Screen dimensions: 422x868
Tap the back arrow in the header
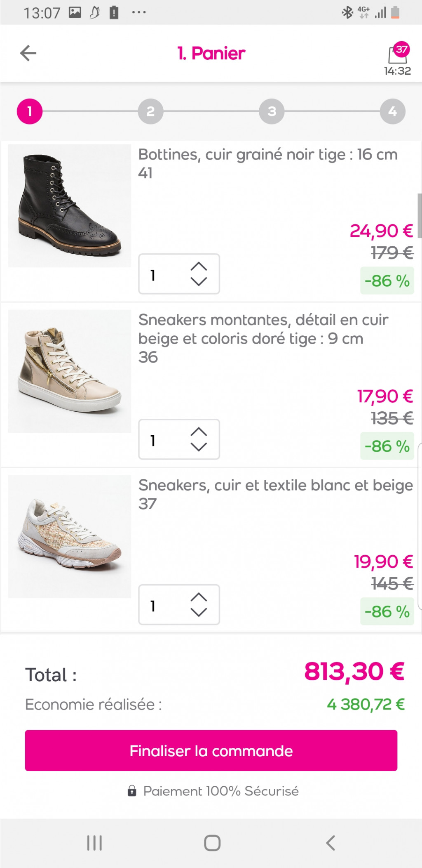point(28,53)
